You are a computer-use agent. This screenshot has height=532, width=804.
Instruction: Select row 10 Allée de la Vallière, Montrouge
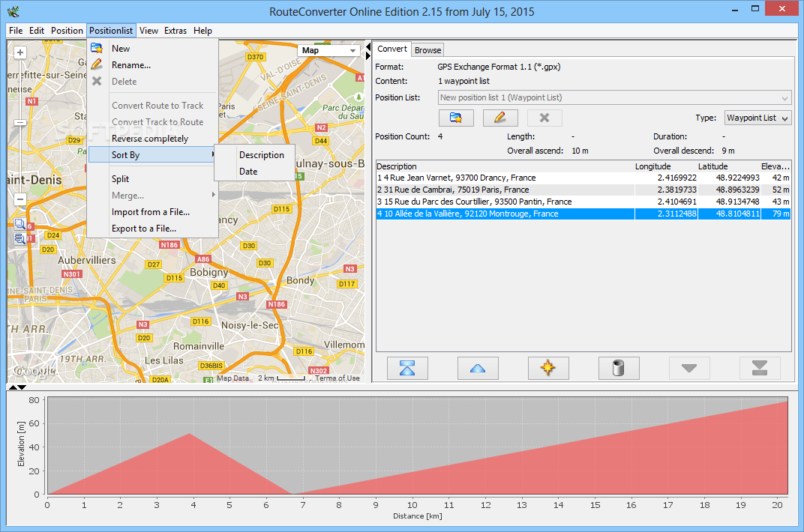[583, 214]
